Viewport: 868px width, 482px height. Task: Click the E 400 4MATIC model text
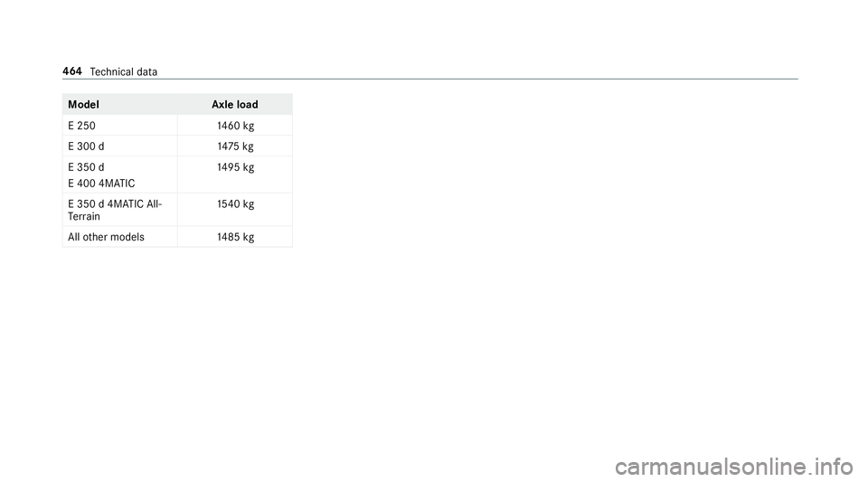point(101,184)
